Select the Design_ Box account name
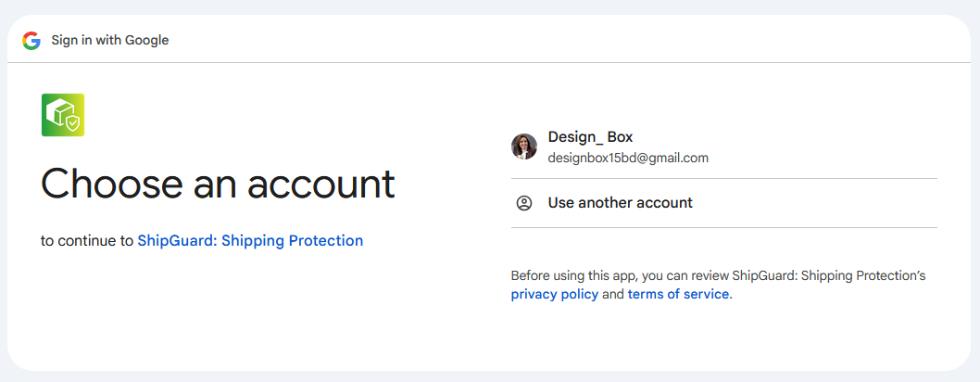Viewport: 980px width, 382px height. click(x=590, y=137)
